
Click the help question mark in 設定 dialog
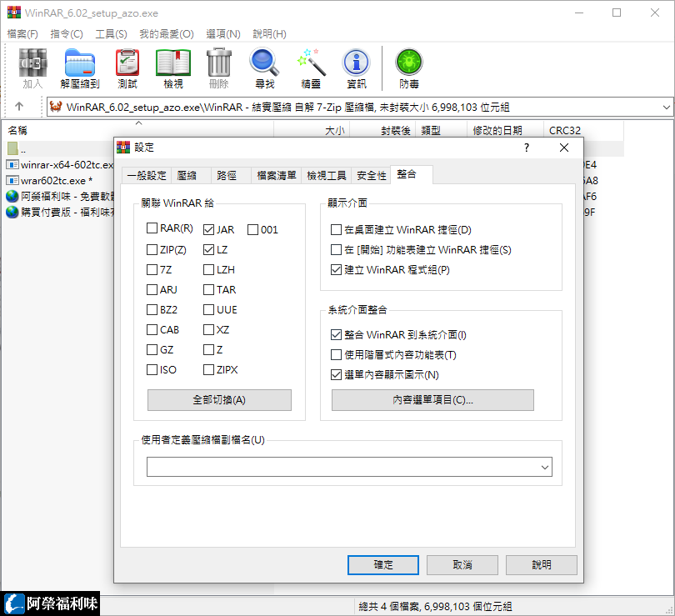click(x=527, y=148)
